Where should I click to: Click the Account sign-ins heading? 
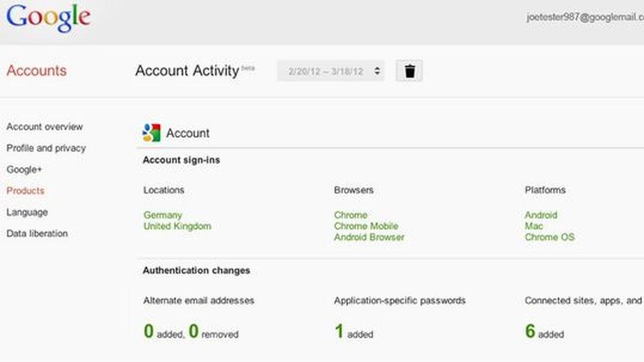181,160
